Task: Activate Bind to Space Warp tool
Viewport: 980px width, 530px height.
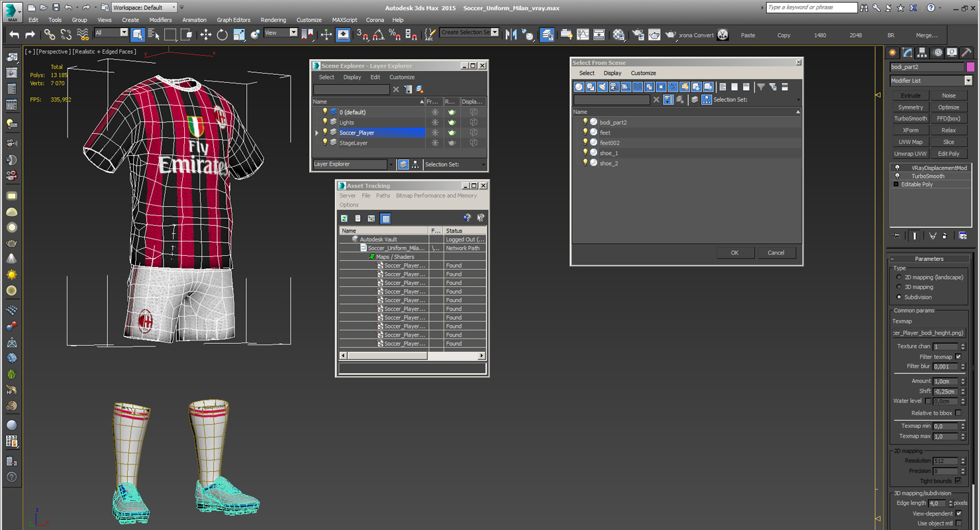Action: pos(83,34)
